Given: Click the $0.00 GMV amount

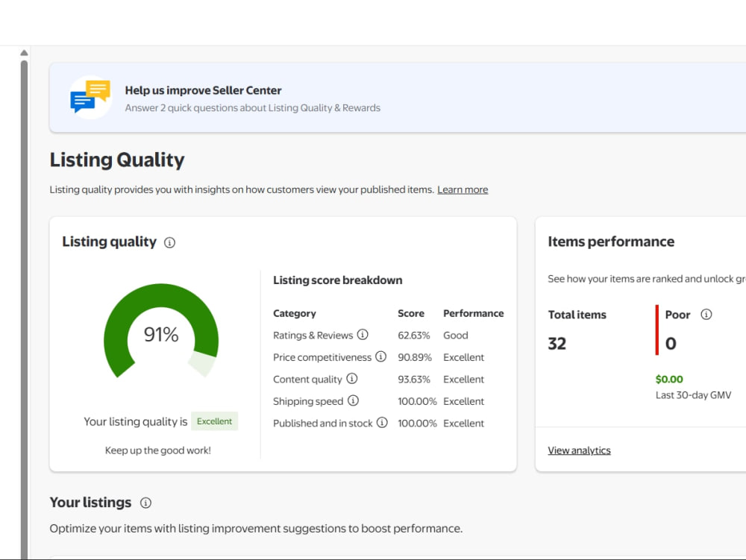Looking at the screenshot, I should (x=669, y=379).
